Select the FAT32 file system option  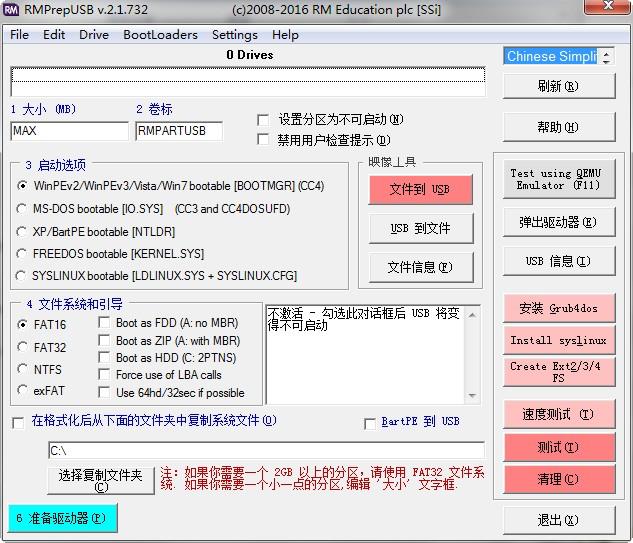click(23, 347)
